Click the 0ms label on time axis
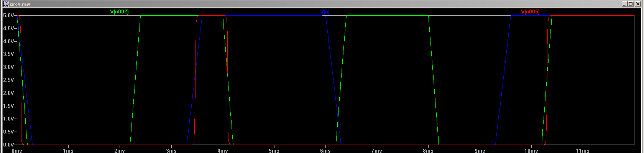Viewport: 644px width, 153px height. pos(17,151)
